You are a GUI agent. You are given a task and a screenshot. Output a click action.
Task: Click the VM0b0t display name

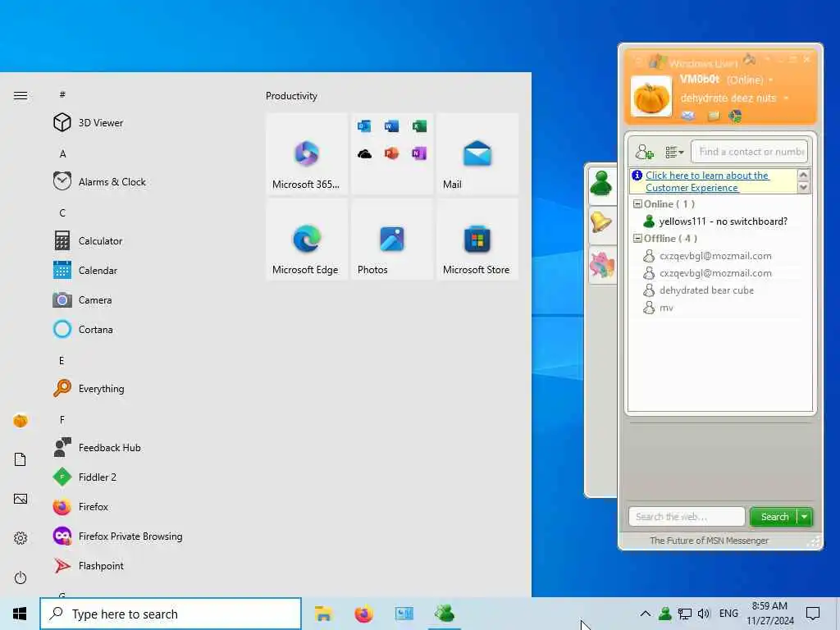pyautogui.click(x=699, y=80)
